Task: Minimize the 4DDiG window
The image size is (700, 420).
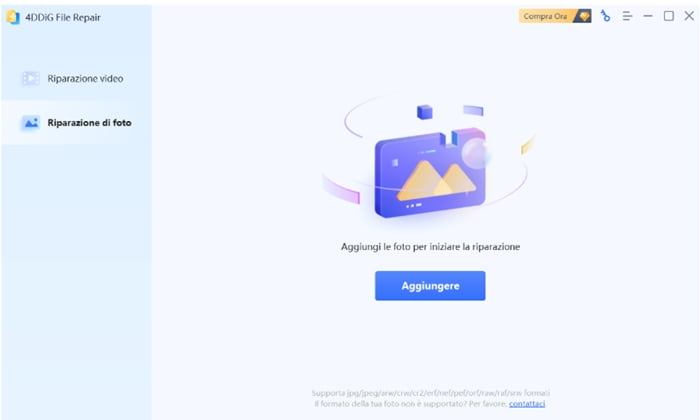Action: [648, 16]
